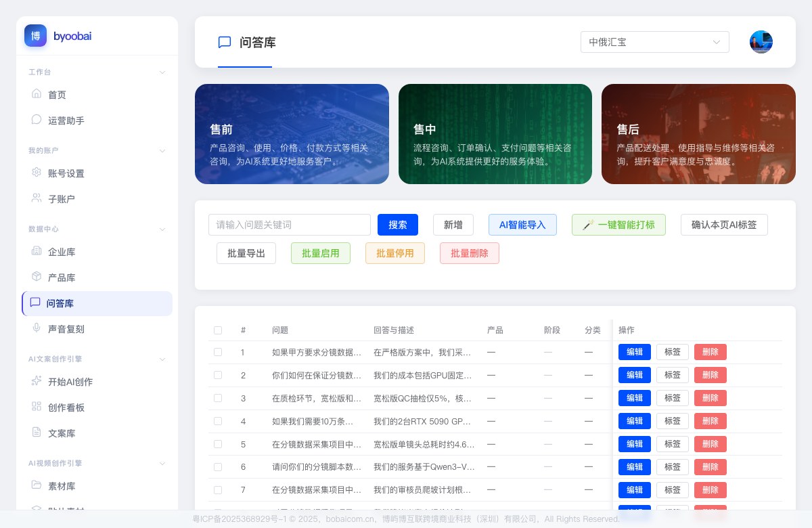Click 删除 for row 6
Viewport: 812px width, 528px height.
[710, 467]
